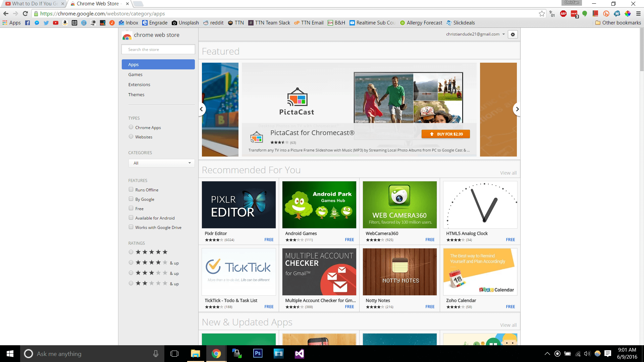The image size is (644, 362).
Task: Click the reddit bookmark
Action: point(213,22)
